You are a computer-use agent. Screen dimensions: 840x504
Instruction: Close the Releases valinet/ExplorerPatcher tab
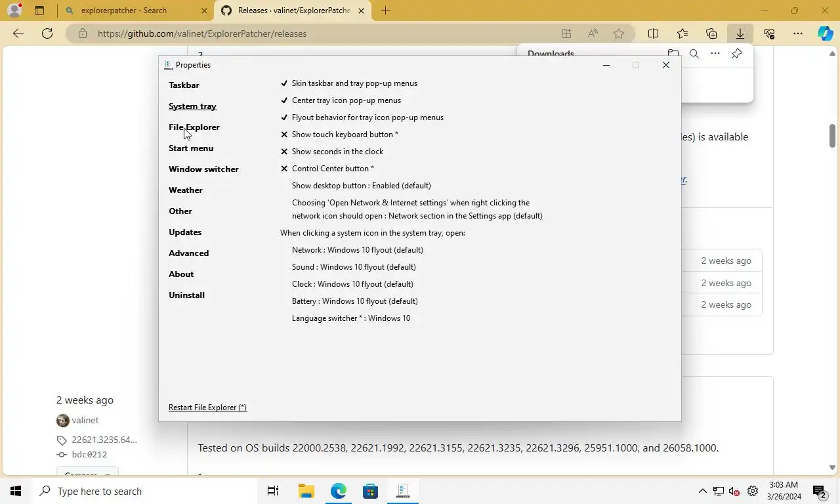(361, 10)
